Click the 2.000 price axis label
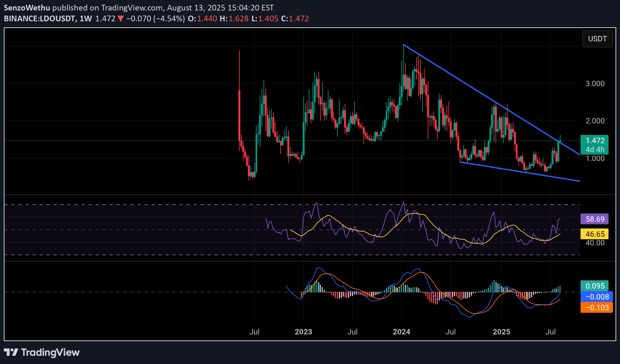The height and width of the screenshot is (364, 620). [595, 121]
